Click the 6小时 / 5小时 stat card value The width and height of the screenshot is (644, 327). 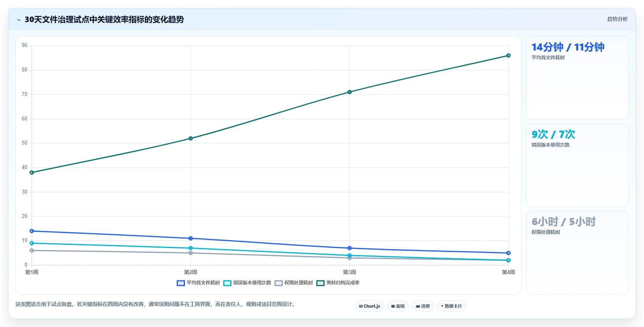(564, 222)
